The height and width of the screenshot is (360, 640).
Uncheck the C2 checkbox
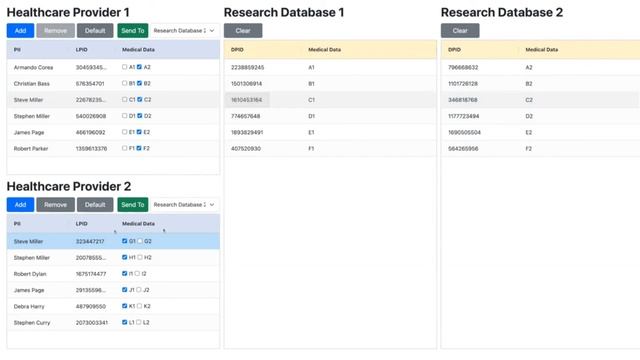pyautogui.click(x=140, y=100)
